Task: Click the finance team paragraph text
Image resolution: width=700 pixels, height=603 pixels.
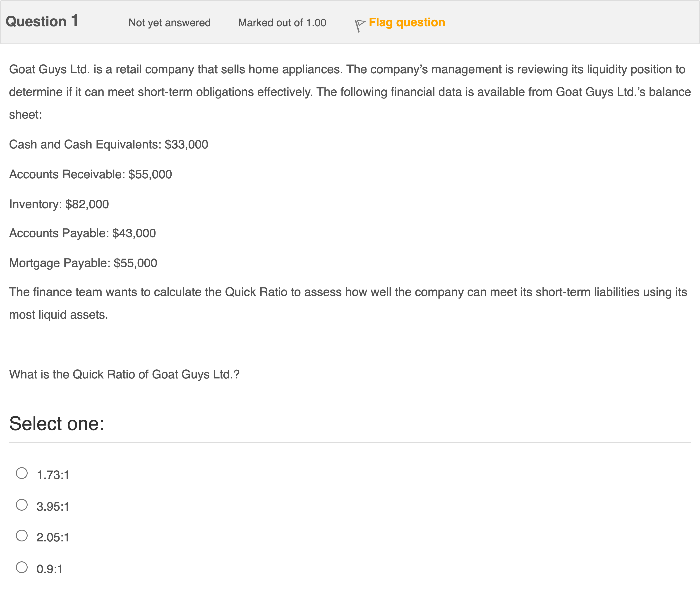Action: [348, 303]
